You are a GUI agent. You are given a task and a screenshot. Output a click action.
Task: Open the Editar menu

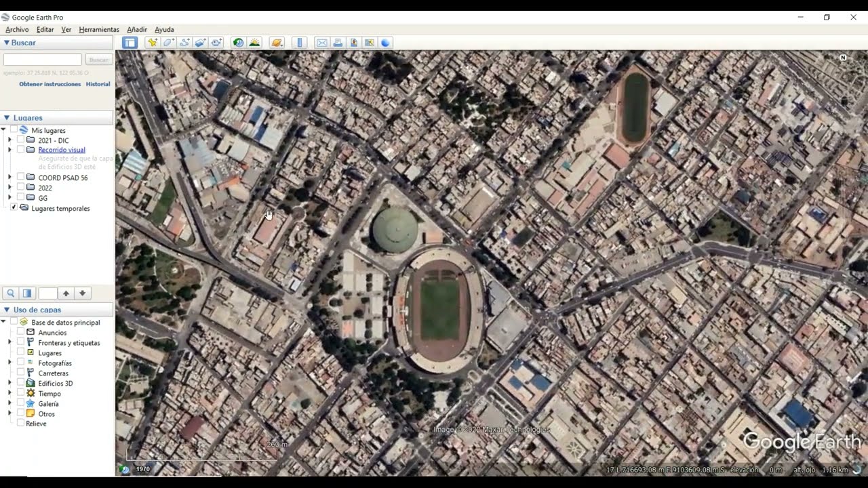coord(45,30)
